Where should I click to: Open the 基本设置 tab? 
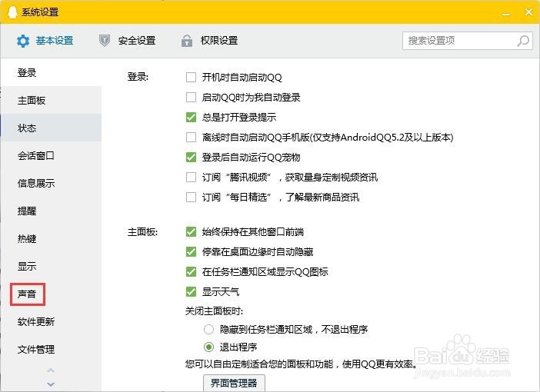(x=45, y=41)
